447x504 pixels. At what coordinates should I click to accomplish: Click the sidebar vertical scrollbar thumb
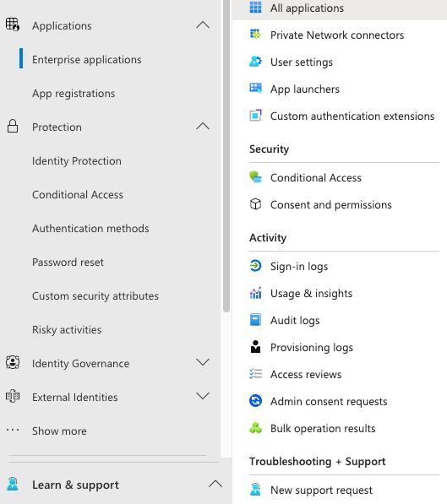226,156
